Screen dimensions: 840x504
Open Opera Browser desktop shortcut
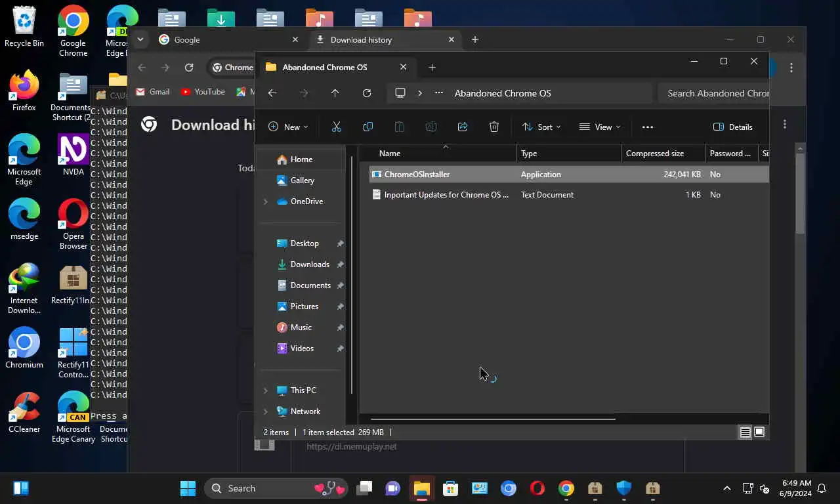73,224
